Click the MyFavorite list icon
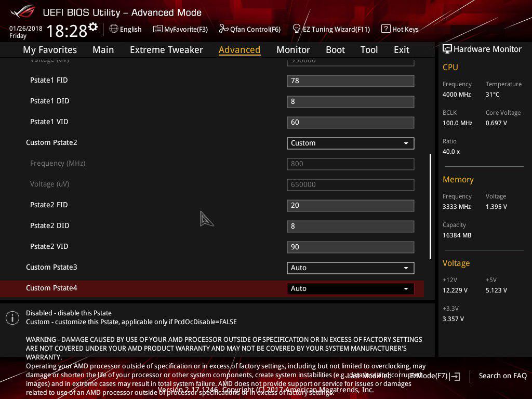532x399 pixels. pos(158,29)
